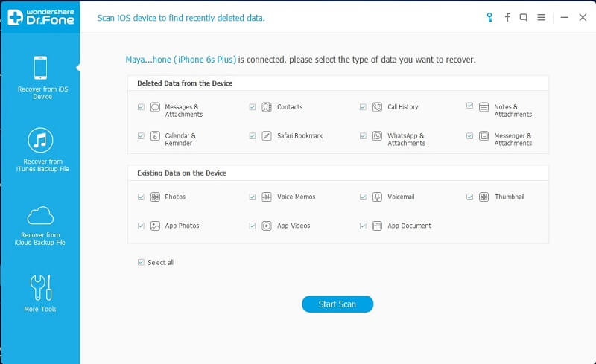Click the Photos flower icon
Viewport: 596px width, 364px height.
[x=155, y=197]
